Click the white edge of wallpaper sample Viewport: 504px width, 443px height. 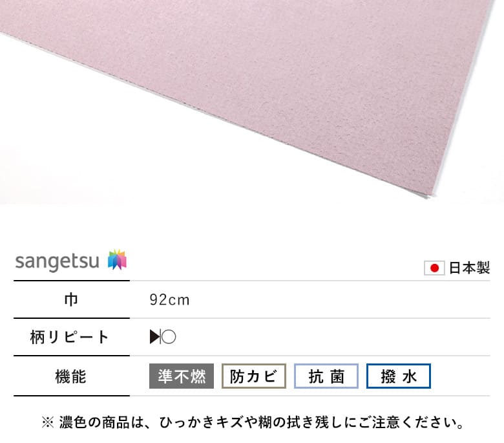[x=431, y=194]
